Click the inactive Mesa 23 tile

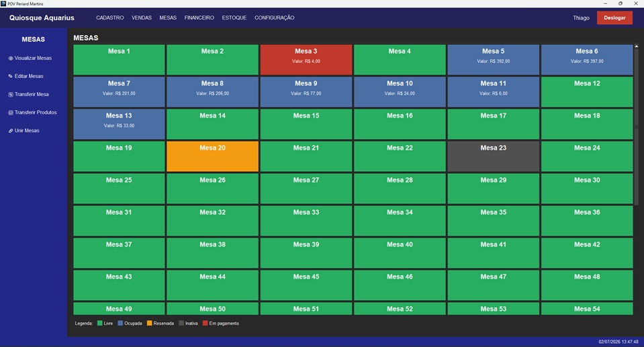click(494, 156)
